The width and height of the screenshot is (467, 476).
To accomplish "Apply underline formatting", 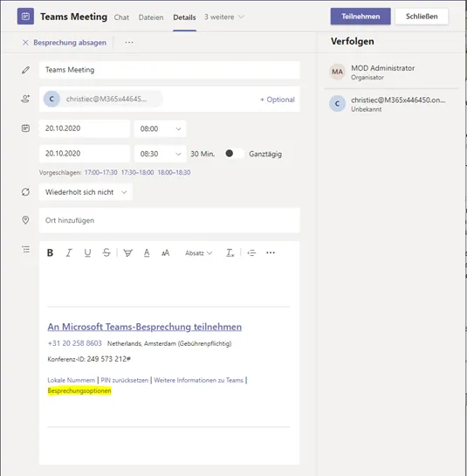I will (87, 252).
